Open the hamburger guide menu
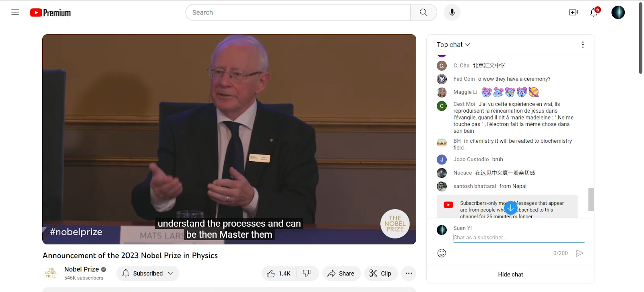This screenshot has width=644, height=292. (15, 12)
